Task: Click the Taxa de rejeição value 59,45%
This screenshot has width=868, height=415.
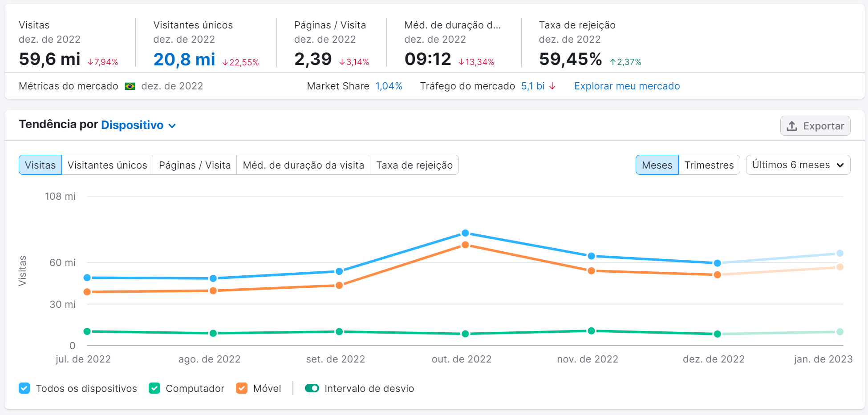Action: pos(570,59)
